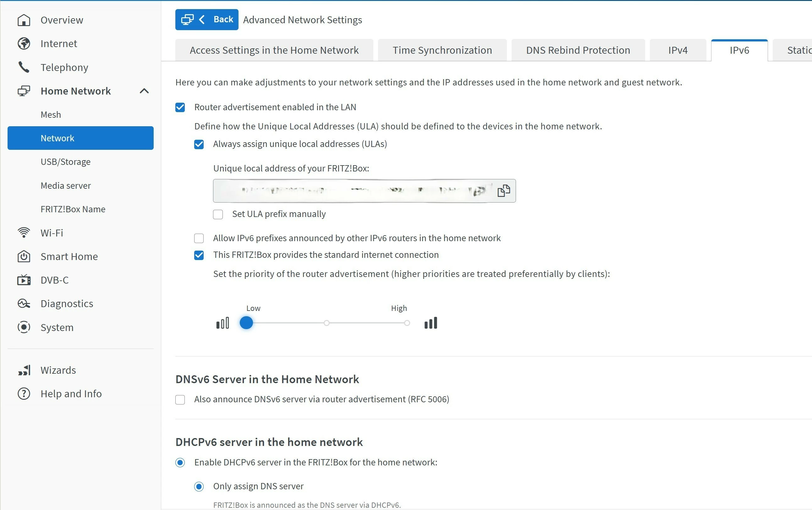Check announce DNSv6 server via router advertisement
The height and width of the screenshot is (510, 812).
click(x=180, y=400)
